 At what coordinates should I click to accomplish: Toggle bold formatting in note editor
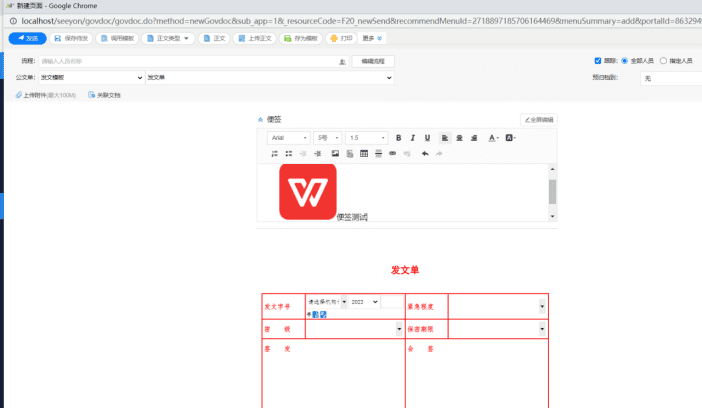(x=398, y=138)
